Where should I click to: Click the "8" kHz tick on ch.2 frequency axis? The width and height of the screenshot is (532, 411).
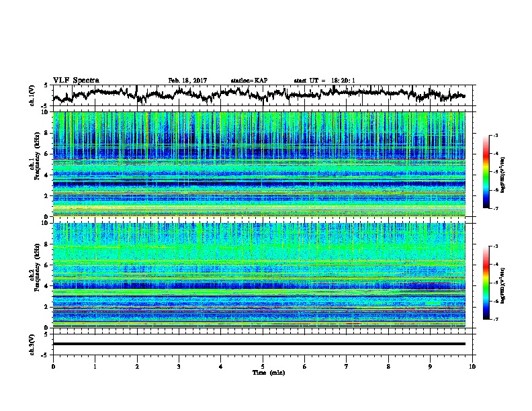tap(48, 244)
